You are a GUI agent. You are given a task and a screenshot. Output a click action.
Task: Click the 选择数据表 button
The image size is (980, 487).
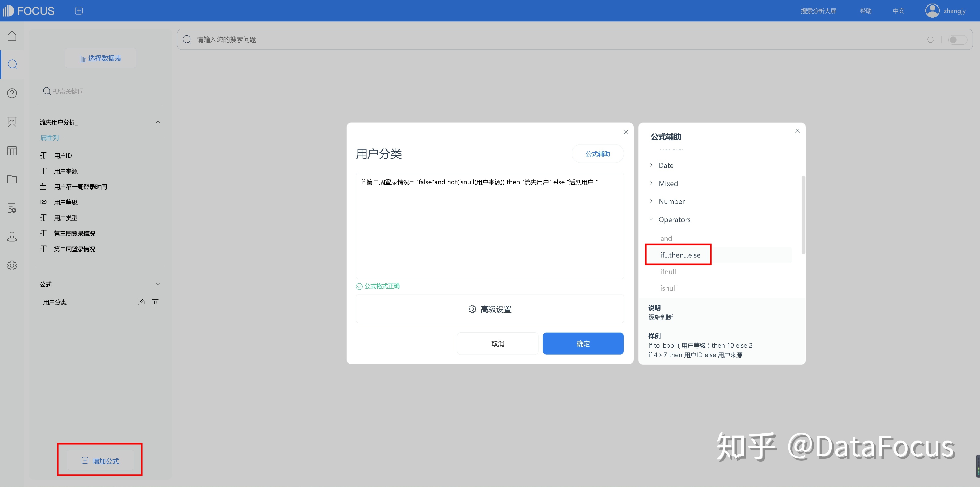pyautogui.click(x=101, y=58)
